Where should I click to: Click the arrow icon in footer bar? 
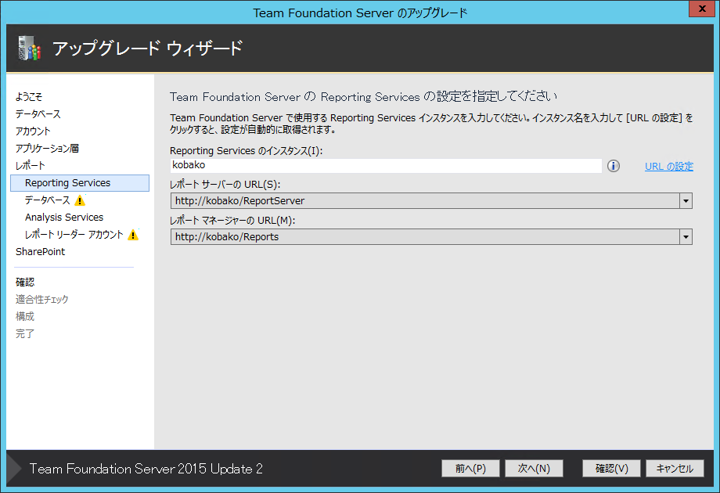coord(13,468)
